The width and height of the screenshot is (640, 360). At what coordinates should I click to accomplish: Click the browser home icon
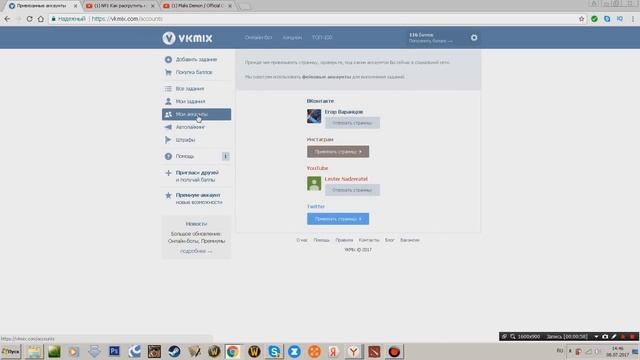click(41, 19)
